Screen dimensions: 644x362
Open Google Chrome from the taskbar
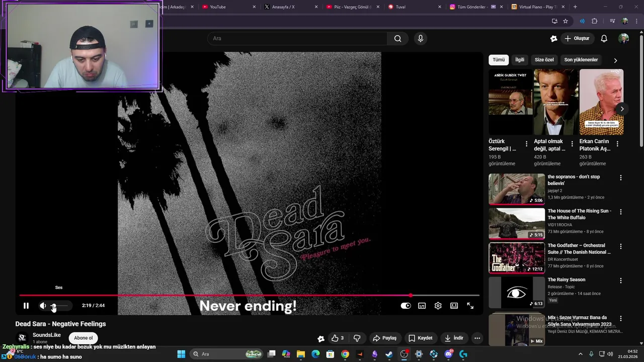(x=345, y=354)
